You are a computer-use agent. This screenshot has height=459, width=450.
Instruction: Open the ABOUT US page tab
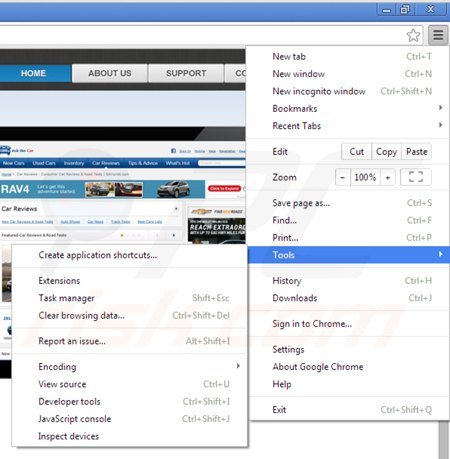pyautogui.click(x=110, y=73)
